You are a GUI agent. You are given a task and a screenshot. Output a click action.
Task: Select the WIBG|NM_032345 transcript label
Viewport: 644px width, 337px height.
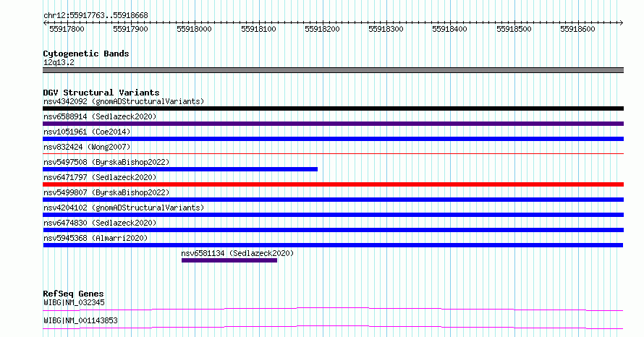pos(75,302)
